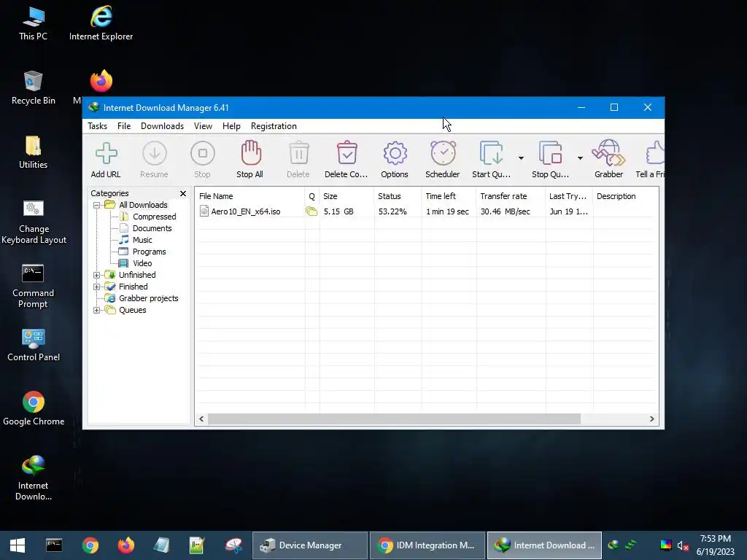Viewport: 747px width, 560px height.
Task: Click the Delete trash icon
Action: [298, 153]
